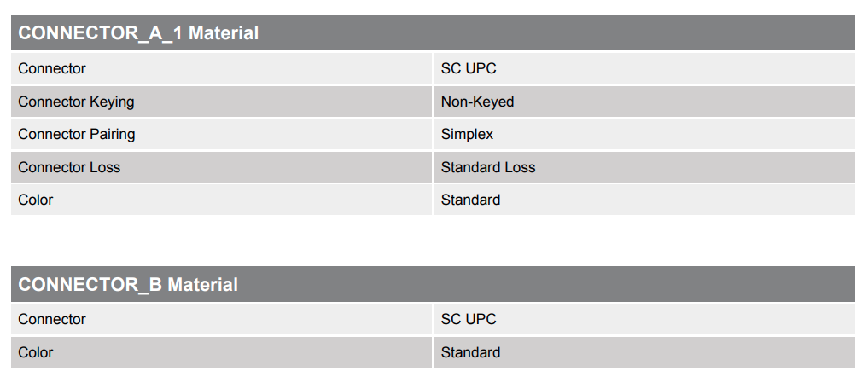
Task: Select the Connector label under CONNECTOR_A_1
Action: [52, 68]
